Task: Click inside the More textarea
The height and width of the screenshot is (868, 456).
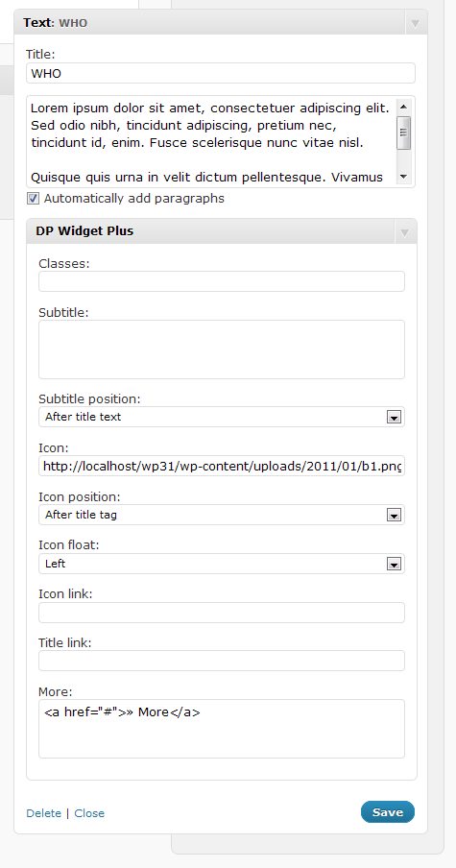Action: 222,729
